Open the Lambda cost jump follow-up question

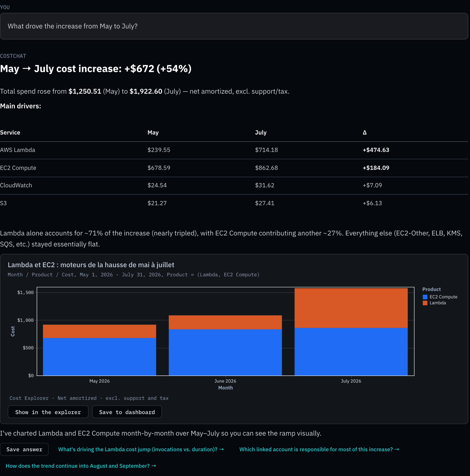pyautogui.click(x=141, y=449)
